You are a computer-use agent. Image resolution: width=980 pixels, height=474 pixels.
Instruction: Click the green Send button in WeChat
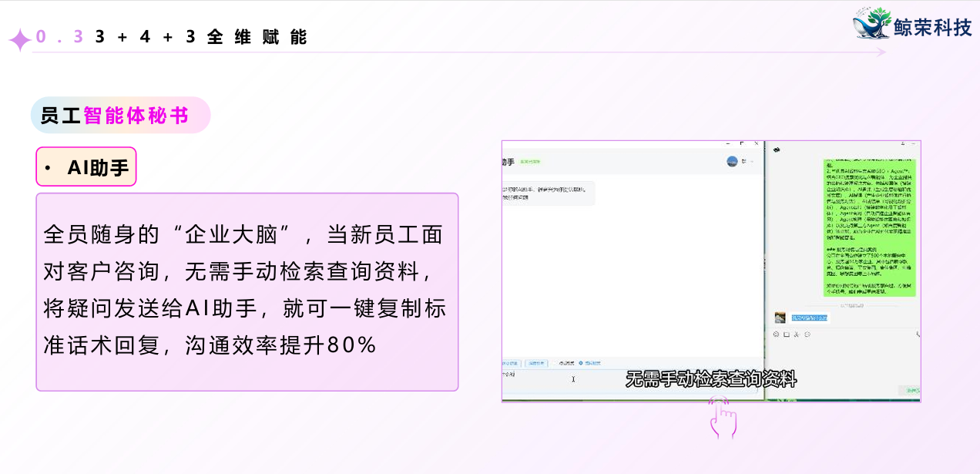912,392
